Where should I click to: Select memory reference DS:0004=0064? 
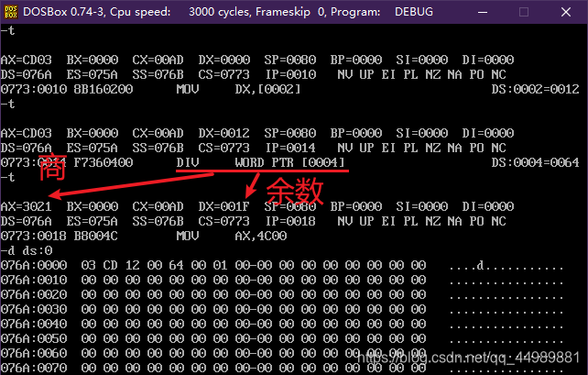point(536,162)
